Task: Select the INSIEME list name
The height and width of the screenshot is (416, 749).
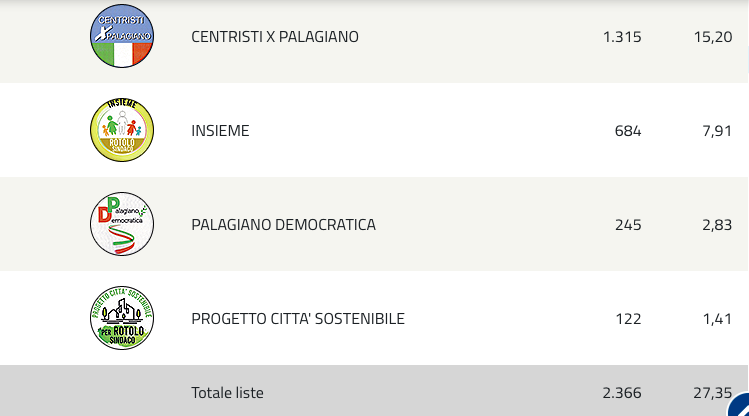Action: pyautogui.click(x=220, y=131)
